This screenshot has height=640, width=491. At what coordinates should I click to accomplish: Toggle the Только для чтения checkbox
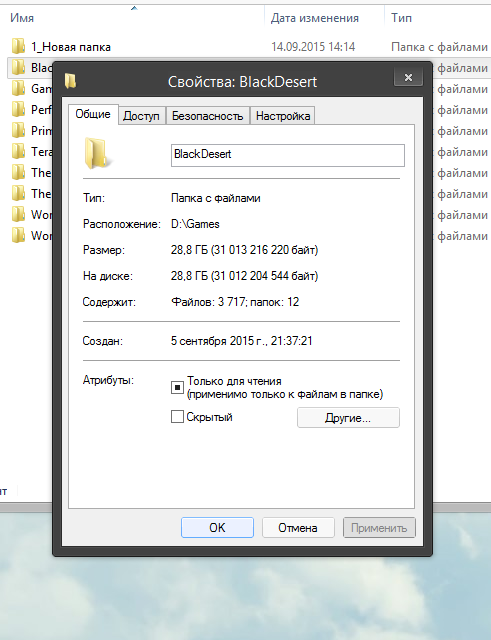click(x=177, y=387)
